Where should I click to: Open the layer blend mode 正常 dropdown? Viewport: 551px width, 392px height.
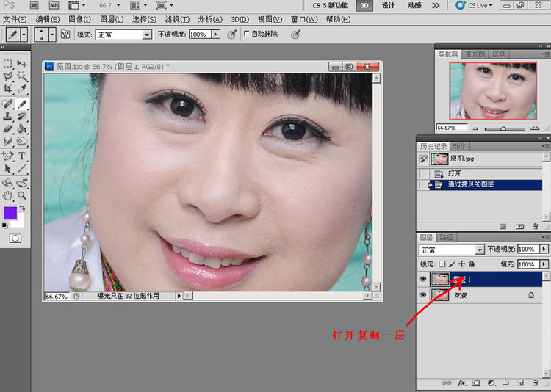452,250
